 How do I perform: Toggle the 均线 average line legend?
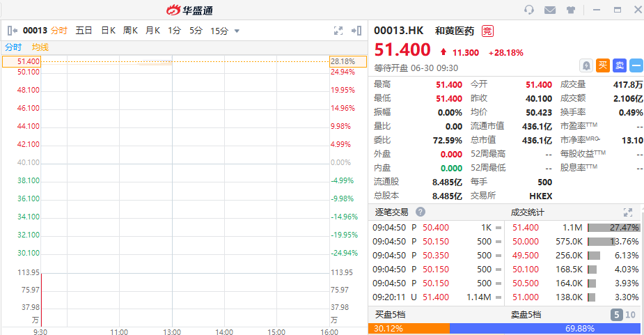pos(40,47)
